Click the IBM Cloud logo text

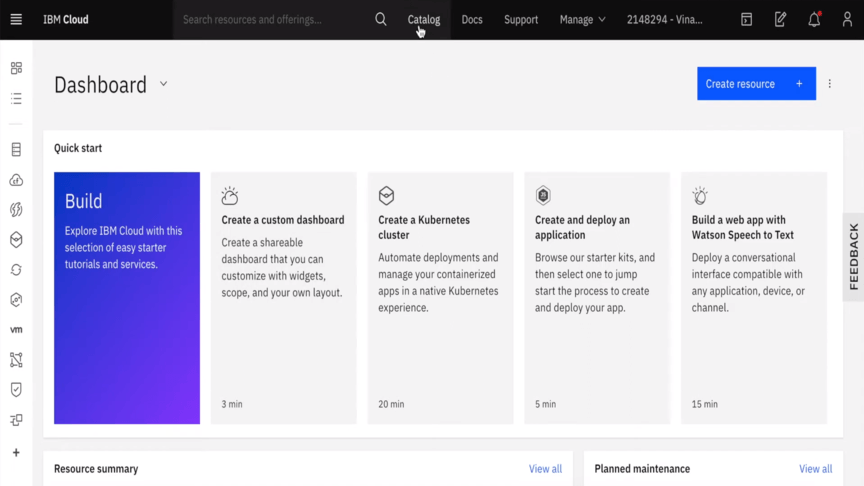[x=66, y=19]
